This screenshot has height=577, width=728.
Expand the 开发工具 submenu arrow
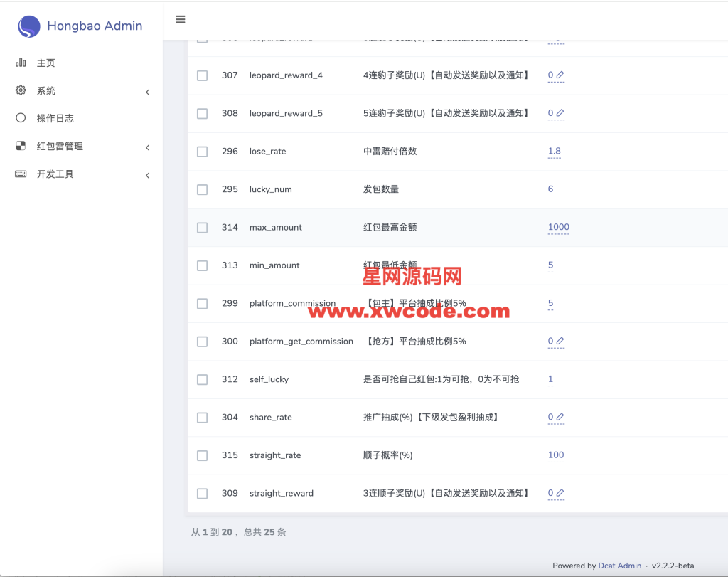pos(147,175)
